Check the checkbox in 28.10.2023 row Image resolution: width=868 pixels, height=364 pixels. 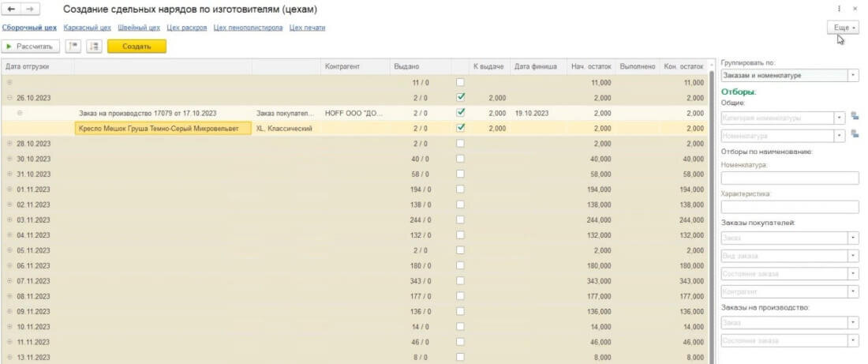pyautogui.click(x=461, y=143)
